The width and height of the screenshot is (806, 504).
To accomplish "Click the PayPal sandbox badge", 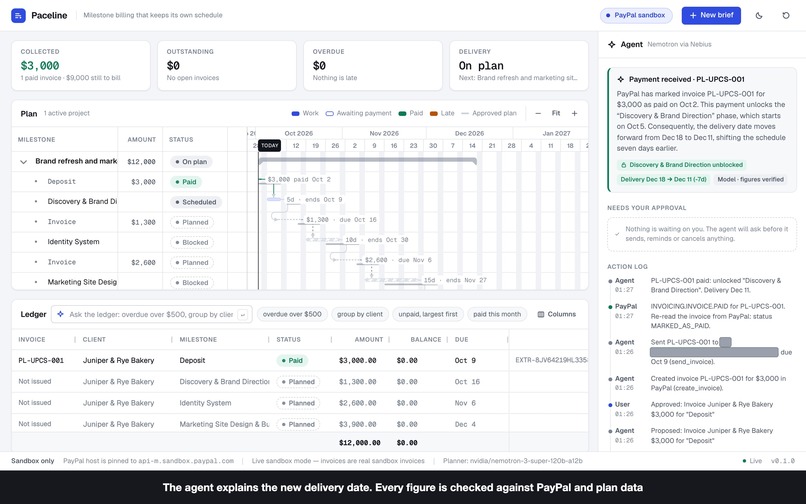I will click(x=636, y=15).
